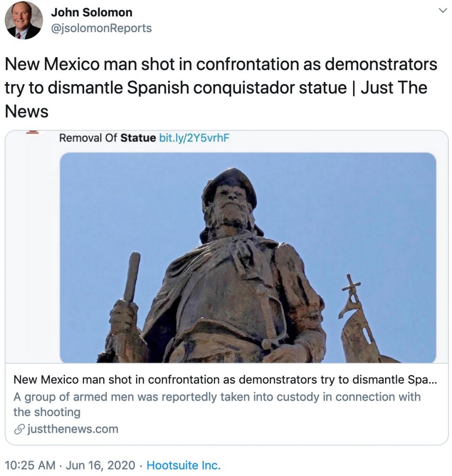Visit the justthenews.com domain link
This screenshot has width=452, height=476.
pyautogui.click(x=73, y=429)
